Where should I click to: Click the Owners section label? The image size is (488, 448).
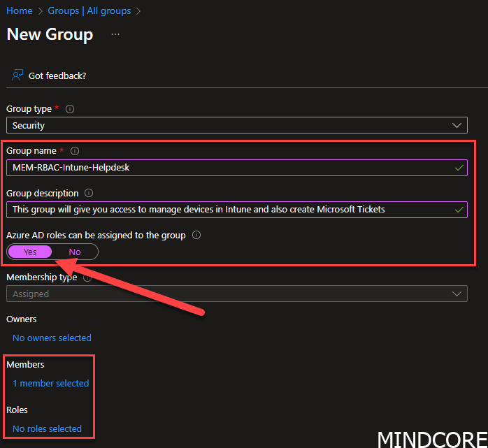[x=22, y=319]
